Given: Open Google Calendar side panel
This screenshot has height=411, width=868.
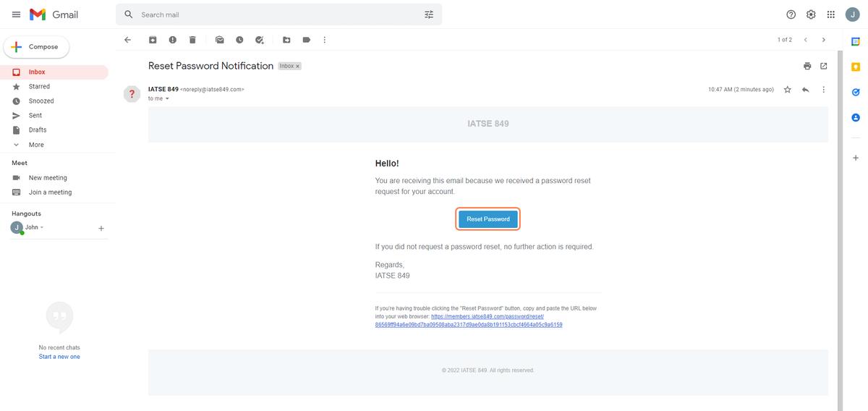Looking at the screenshot, I should click(x=855, y=41).
